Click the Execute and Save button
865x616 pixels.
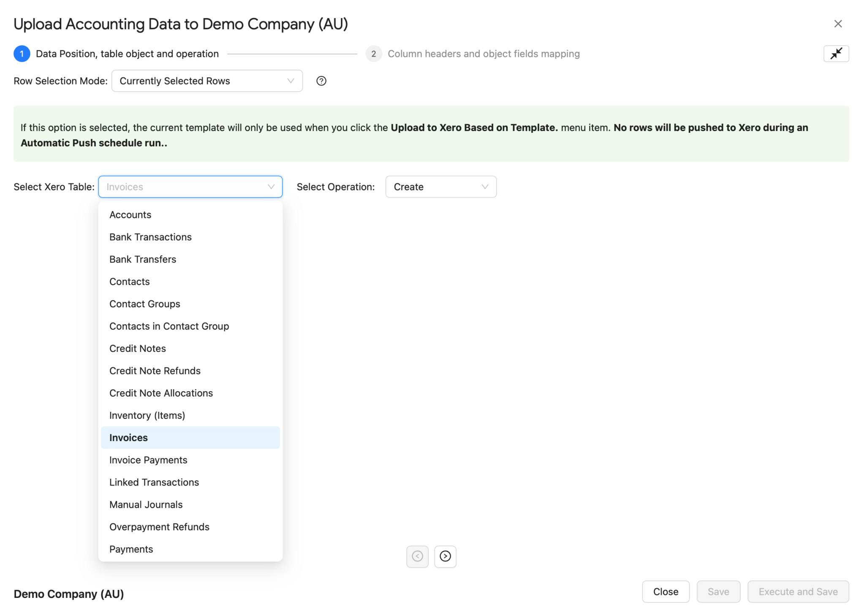pos(798,591)
